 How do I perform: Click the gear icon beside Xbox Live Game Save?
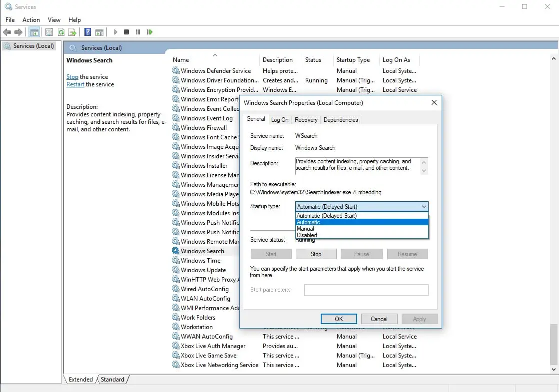pyautogui.click(x=175, y=355)
